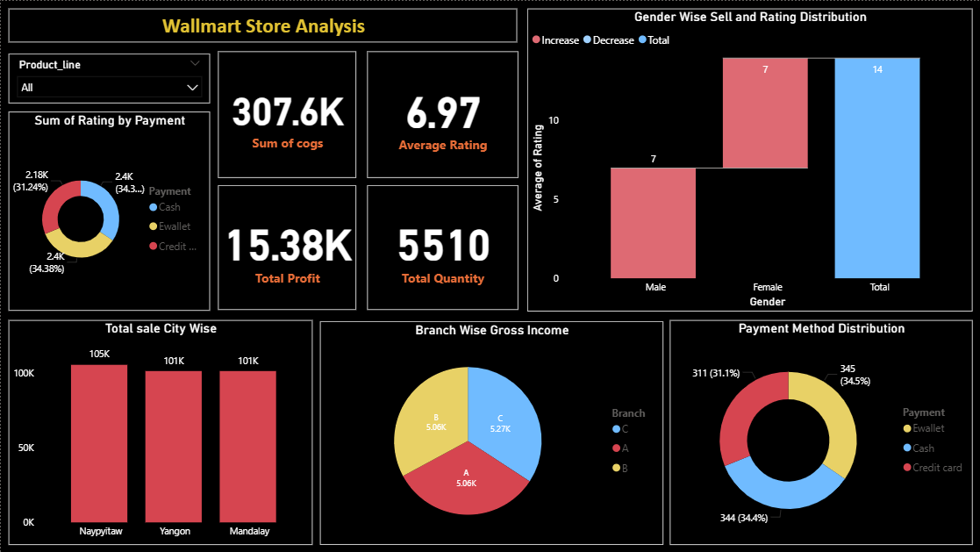Click the Cash legend marker in Sum of Rating by Payment
This screenshot has width=980, height=552.
click(154, 207)
